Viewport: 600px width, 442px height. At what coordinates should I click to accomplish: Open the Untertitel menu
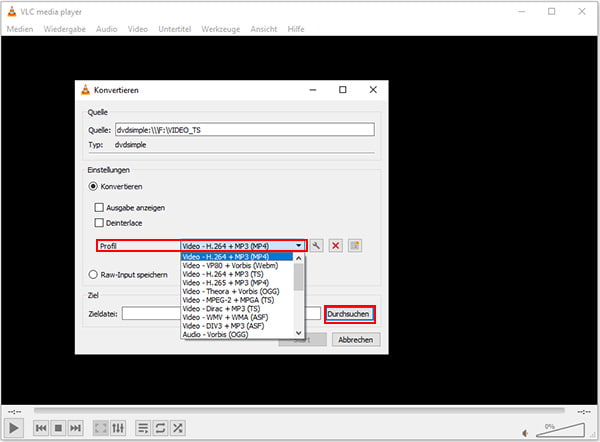[174, 29]
